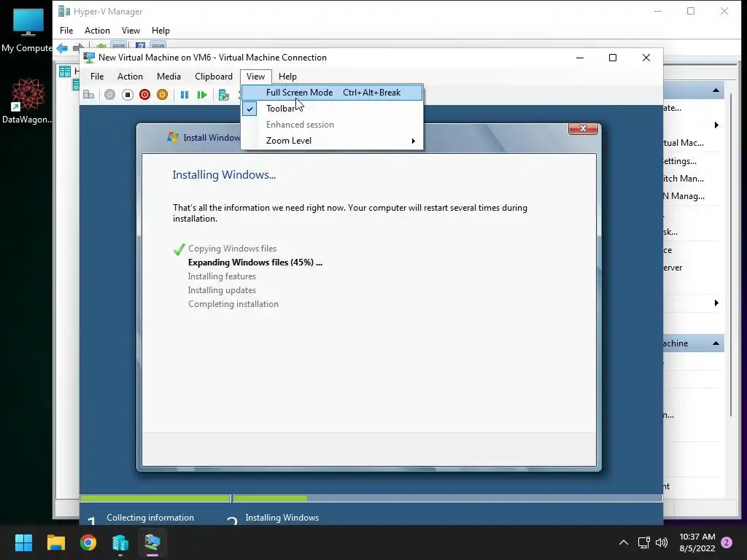Screen dimensions: 747x560
Task: Click the network tray icon
Action: click(644, 542)
